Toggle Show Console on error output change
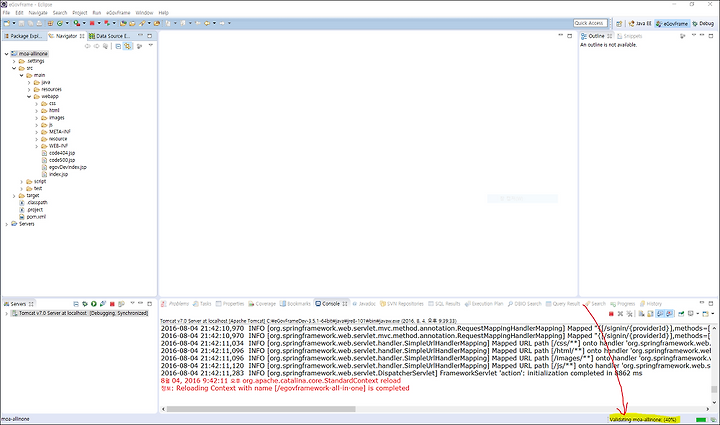Screen dimensions: 720x425 669,314
